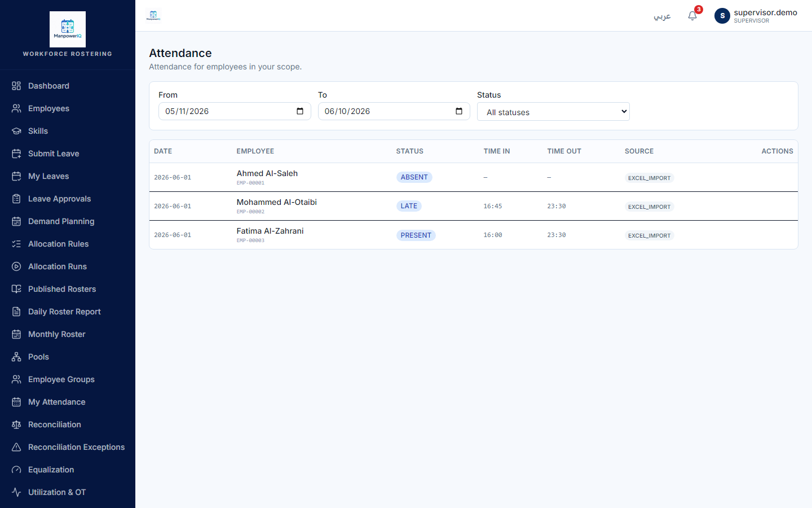Click the Employees people icon
This screenshot has height=508, width=812.
point(16,108)
